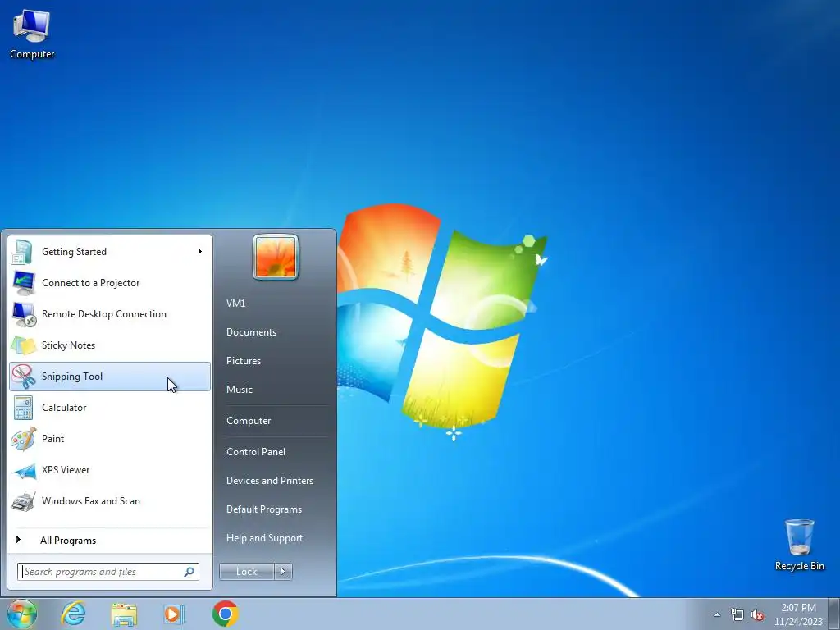Open Documents from Start menu
This screenshot has height=630, width=840.
coord(251,332)
